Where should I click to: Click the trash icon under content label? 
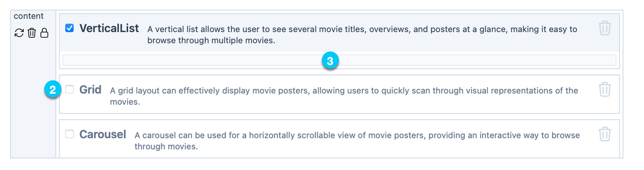(32, 33)
